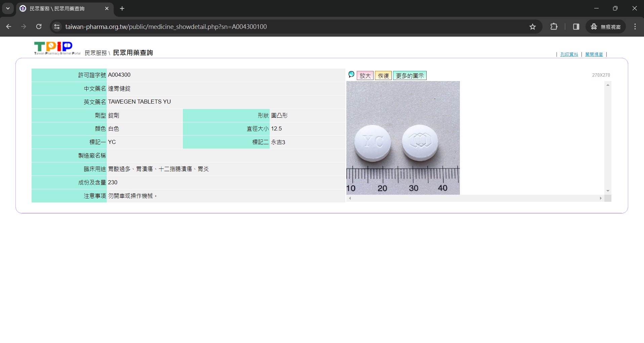The width and height of the screenshot is (644, 343).
Task: Click the caution text 勿開車或操作機械
Action: tap(130, 196)
